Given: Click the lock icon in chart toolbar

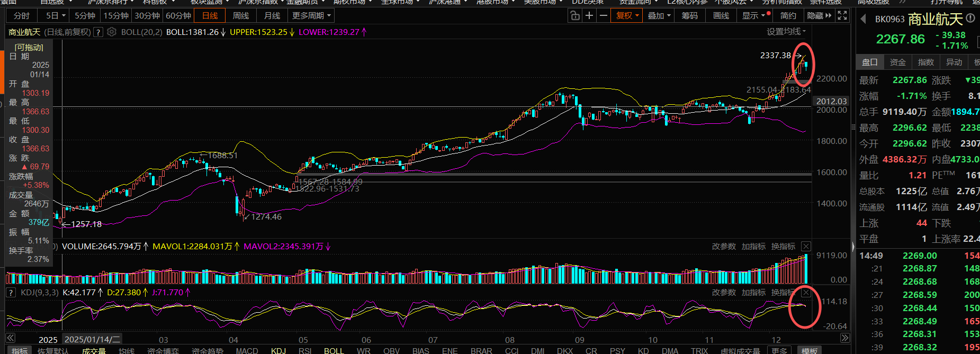Looking at the screenshot, I should [575, 16].
